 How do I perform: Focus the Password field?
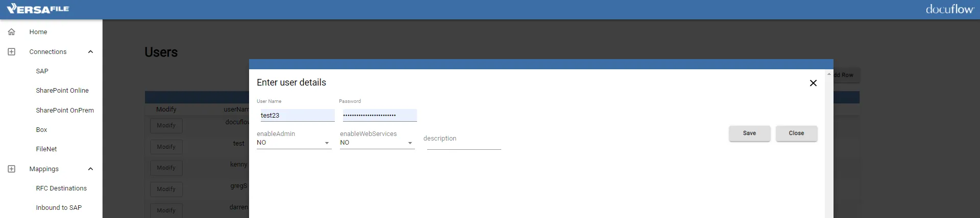[x=380, y=115]
